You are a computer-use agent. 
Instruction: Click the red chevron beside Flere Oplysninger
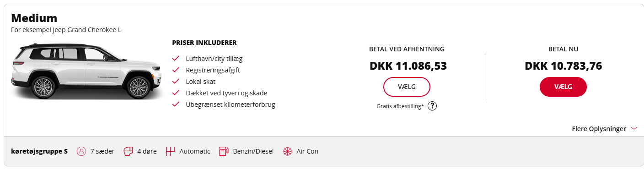634,129
